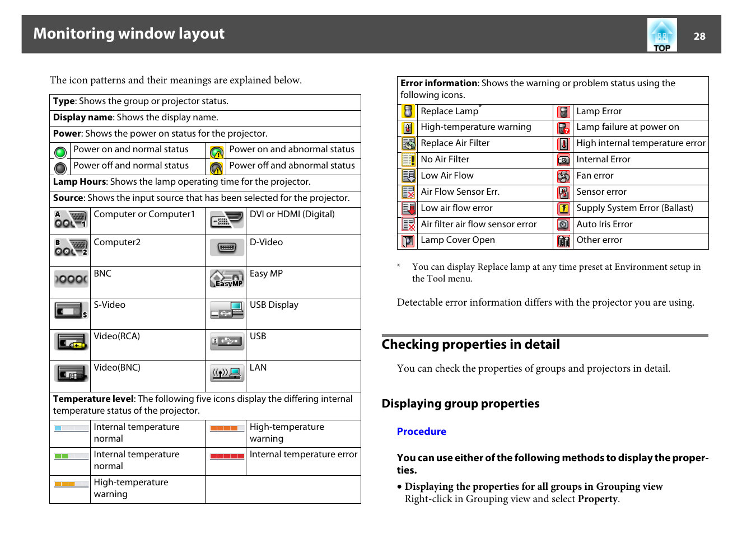
Task: Click the Video(BNC) source icon
Action: coord(71,372)
